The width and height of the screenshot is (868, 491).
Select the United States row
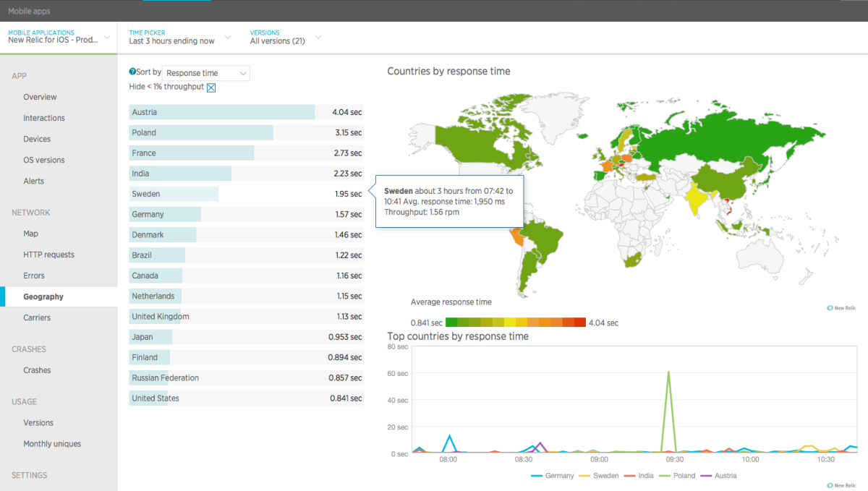tap(246, 398)
